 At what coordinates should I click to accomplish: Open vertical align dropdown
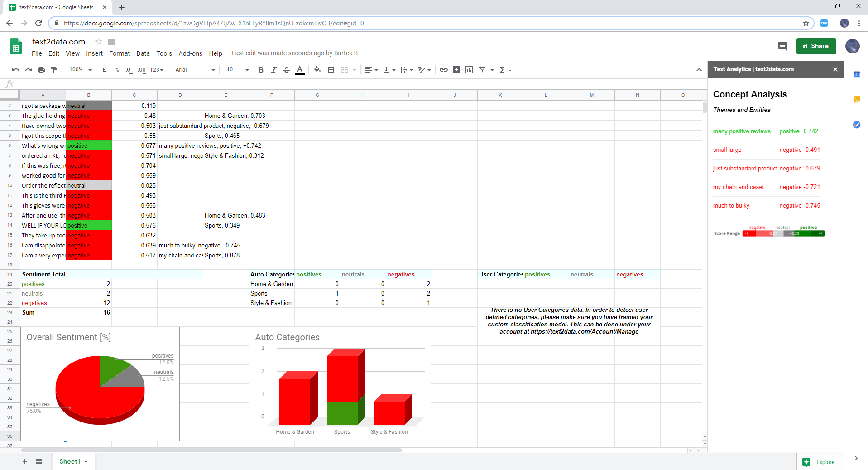(x=389, y=70)
